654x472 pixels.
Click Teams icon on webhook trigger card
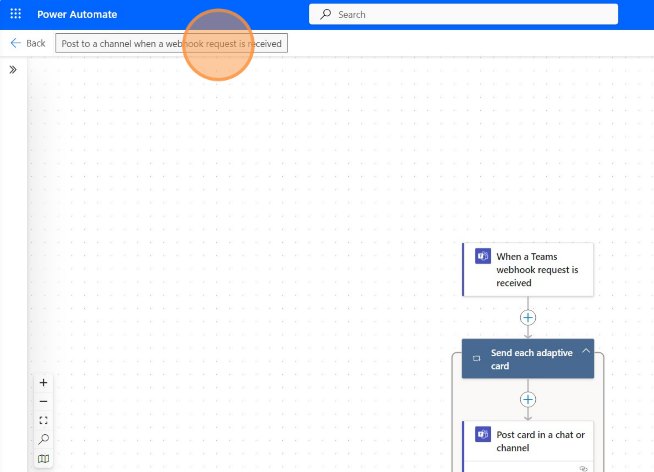point(483,256)
